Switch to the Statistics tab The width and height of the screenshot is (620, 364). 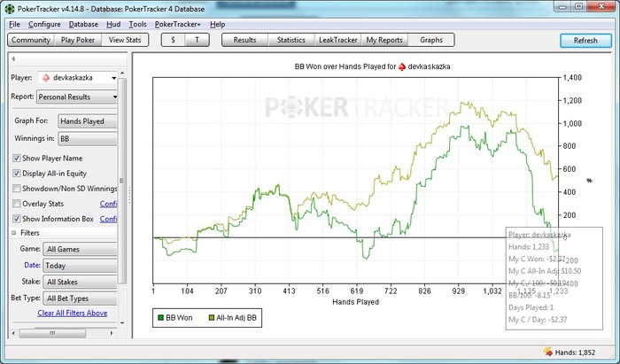pos(291,40)
